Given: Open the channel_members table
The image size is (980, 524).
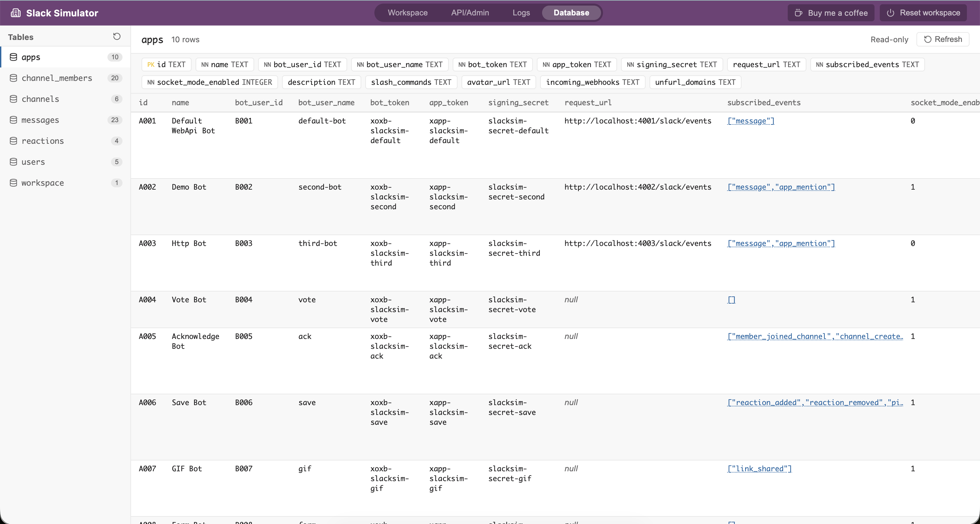Looking at the screenshot, I should pyautogui.click(x=66, y=78).
